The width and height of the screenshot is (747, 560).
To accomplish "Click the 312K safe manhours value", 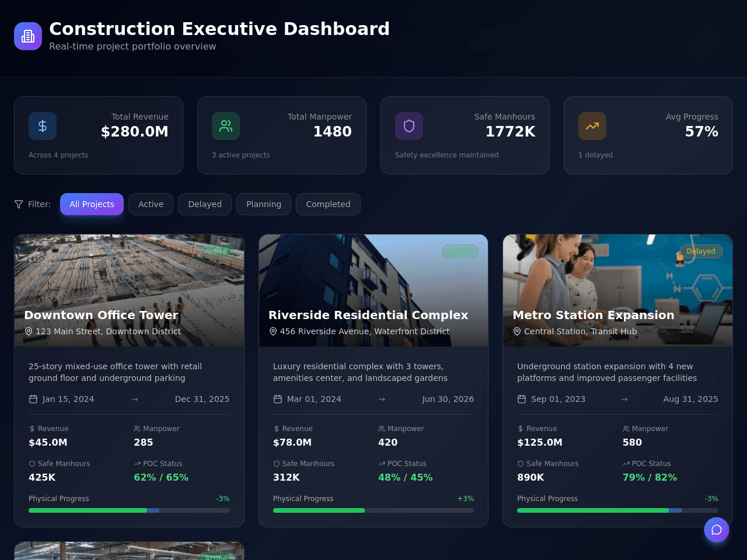I will pyautogui.click(x=286, y=478).
